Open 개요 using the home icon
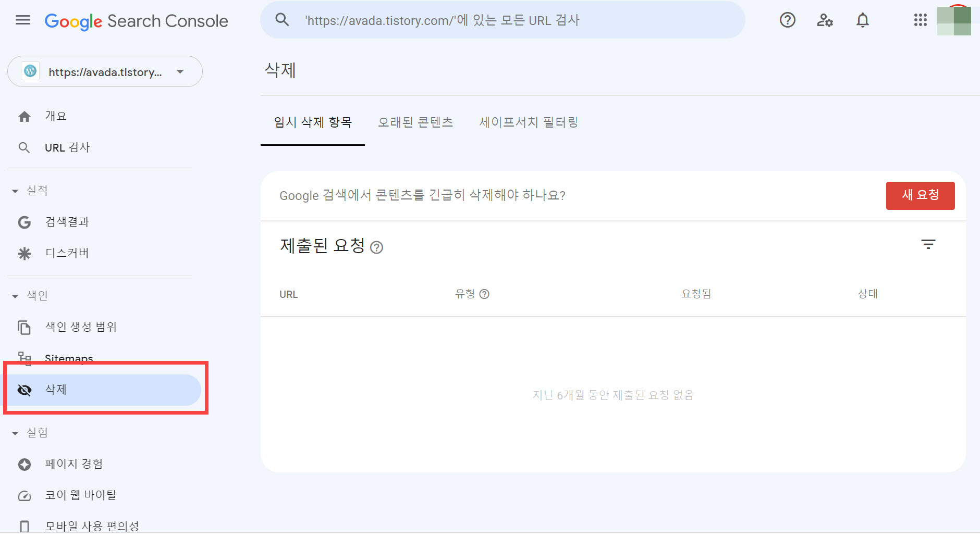This screenshot has height=538, width=980. [24, 116]
